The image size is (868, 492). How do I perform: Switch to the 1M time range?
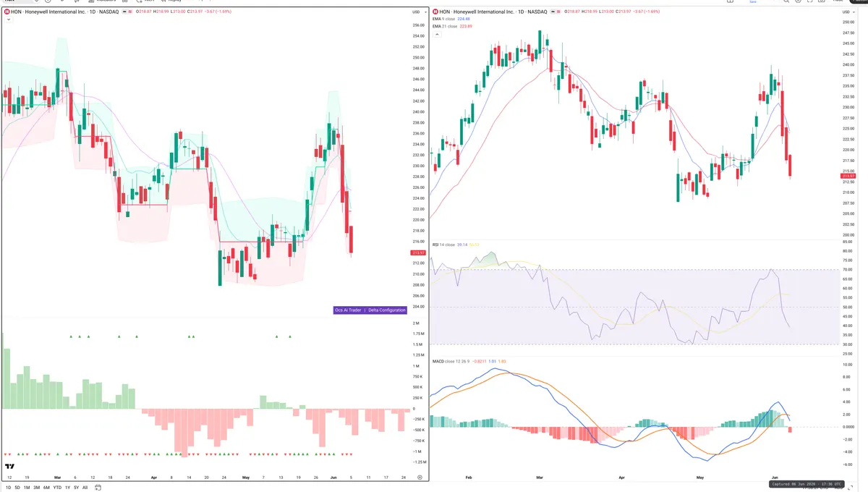(x=27, y=488)
